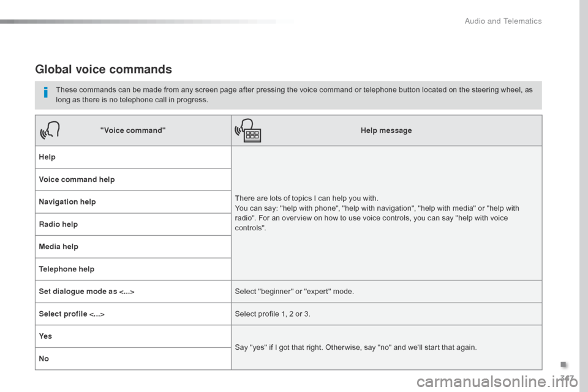The width and height of the screenshot is (588, 392).
Task: Select the Radio help command
Action: click(58, 224)
